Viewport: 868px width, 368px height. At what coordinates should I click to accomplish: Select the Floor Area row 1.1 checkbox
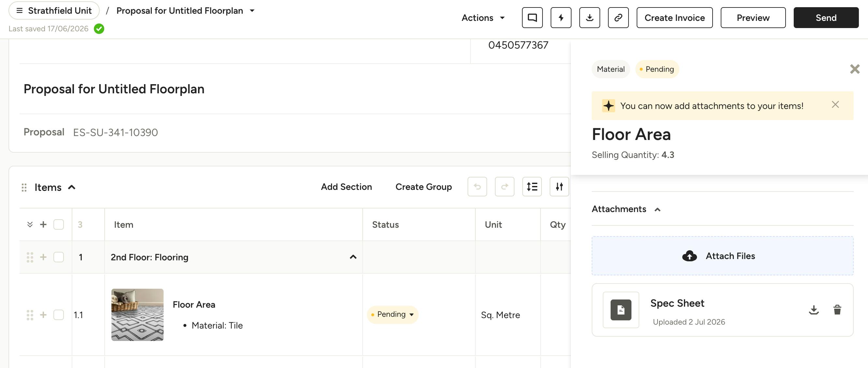pos(59,315)
